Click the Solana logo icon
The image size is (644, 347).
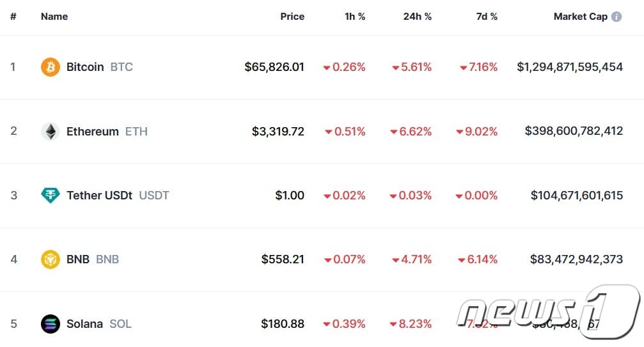51,324
